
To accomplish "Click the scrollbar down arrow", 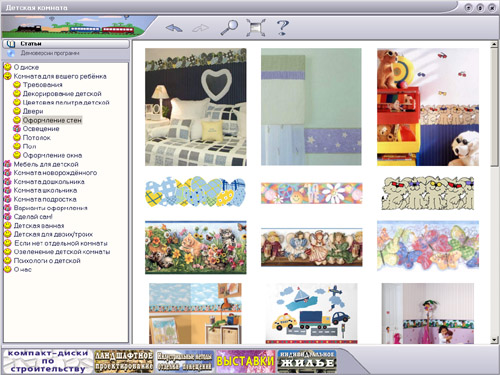I will point(494,340).
